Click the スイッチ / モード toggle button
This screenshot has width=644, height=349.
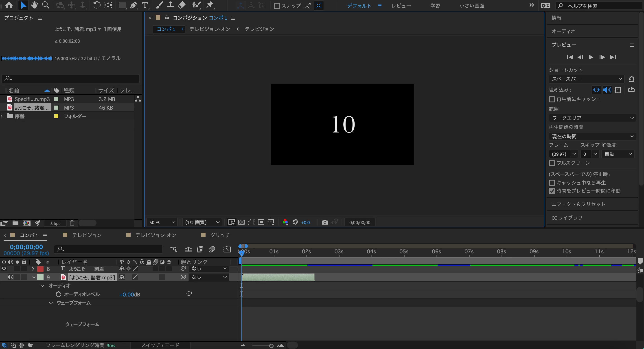(x=160, y=345)
